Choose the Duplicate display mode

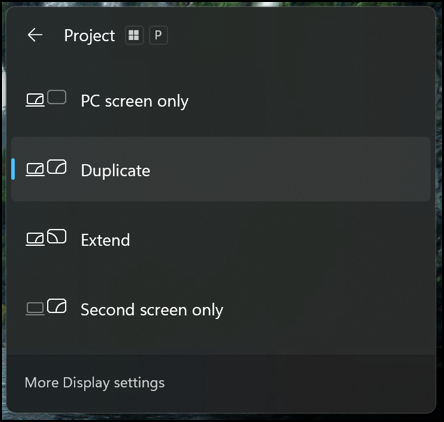coord(221,169)
